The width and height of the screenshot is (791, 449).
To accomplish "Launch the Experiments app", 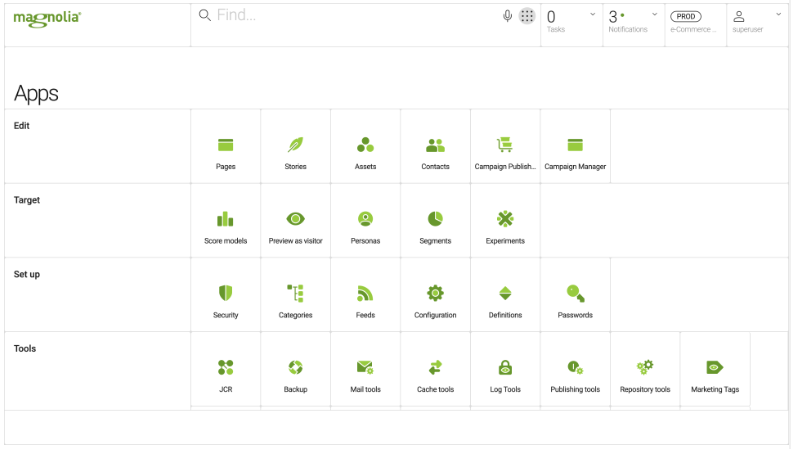I will [x=505, y=220].
